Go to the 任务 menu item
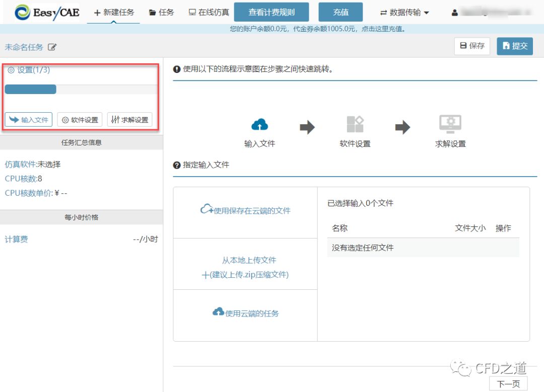This screenshot has height=392, width=544. [x=161, y=13]
